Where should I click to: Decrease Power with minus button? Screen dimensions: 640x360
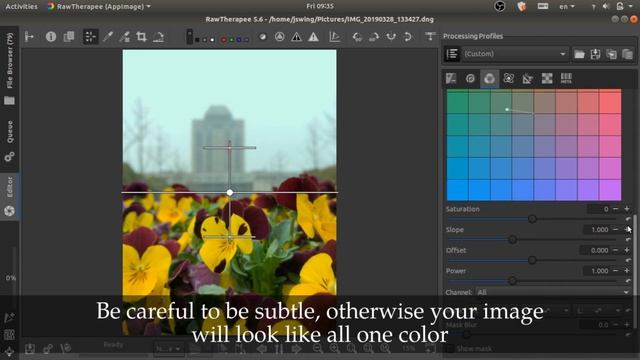(616, 271)
